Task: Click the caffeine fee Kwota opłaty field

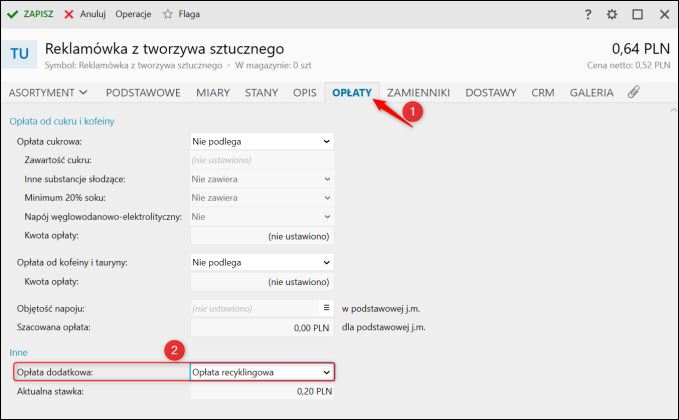Action: click(262, 282)
